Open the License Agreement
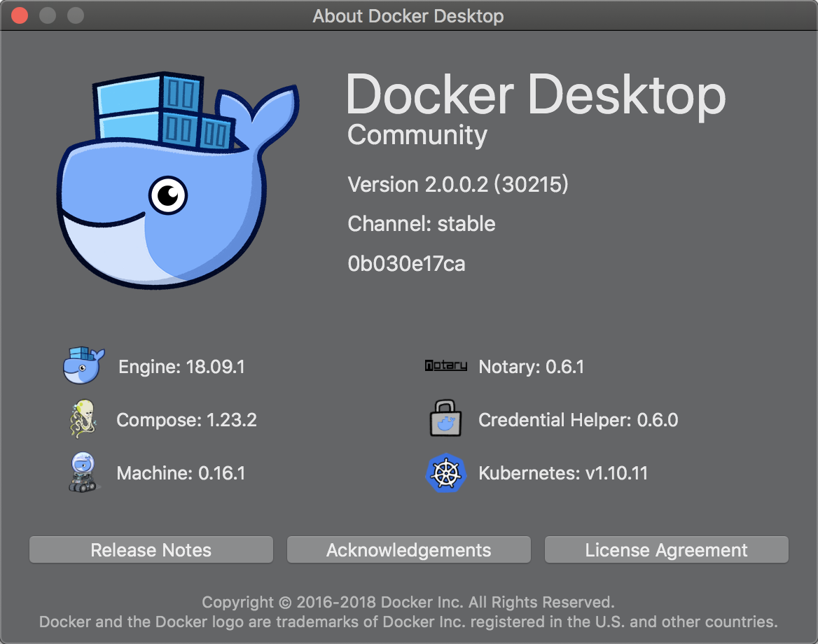The image size is (818, 644). tap(666, 549)
